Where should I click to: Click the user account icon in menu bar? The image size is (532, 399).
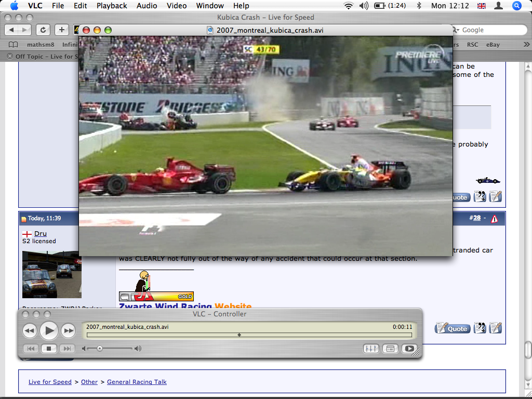click(x=498, y=6)
